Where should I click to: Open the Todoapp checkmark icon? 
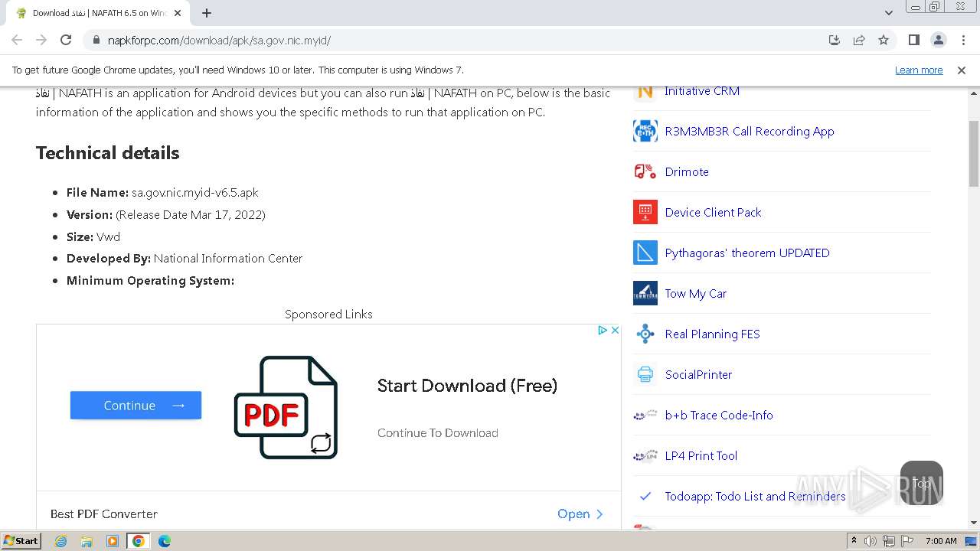[x=645, y=496]
